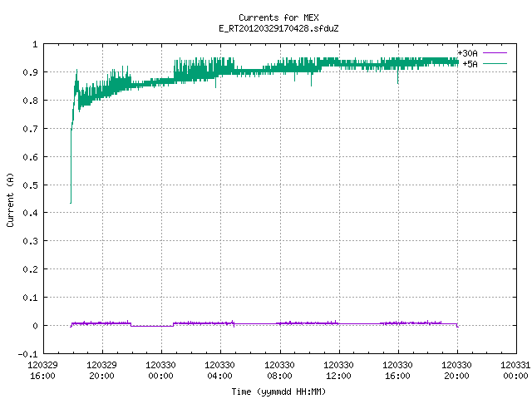This screenshot has height=399, width=532.
Task: Click the purple +30A dip below zero after 22:00
Action: click(151, 327)
